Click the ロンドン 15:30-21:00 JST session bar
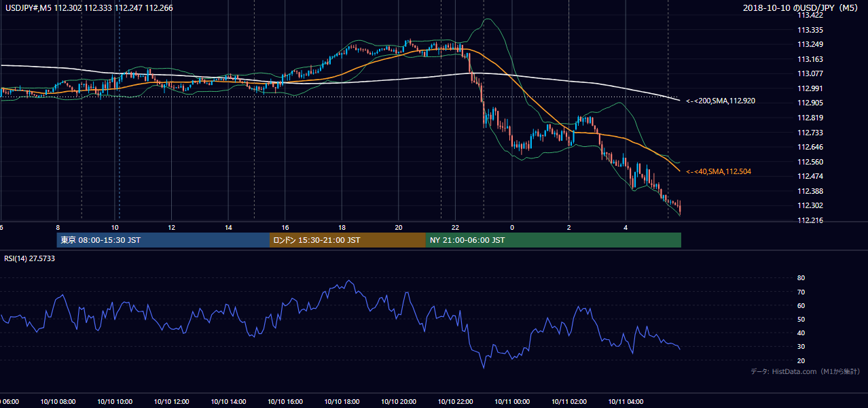Image resolution: width=868 pixels, height=408 pixels. tap(348, 240)
